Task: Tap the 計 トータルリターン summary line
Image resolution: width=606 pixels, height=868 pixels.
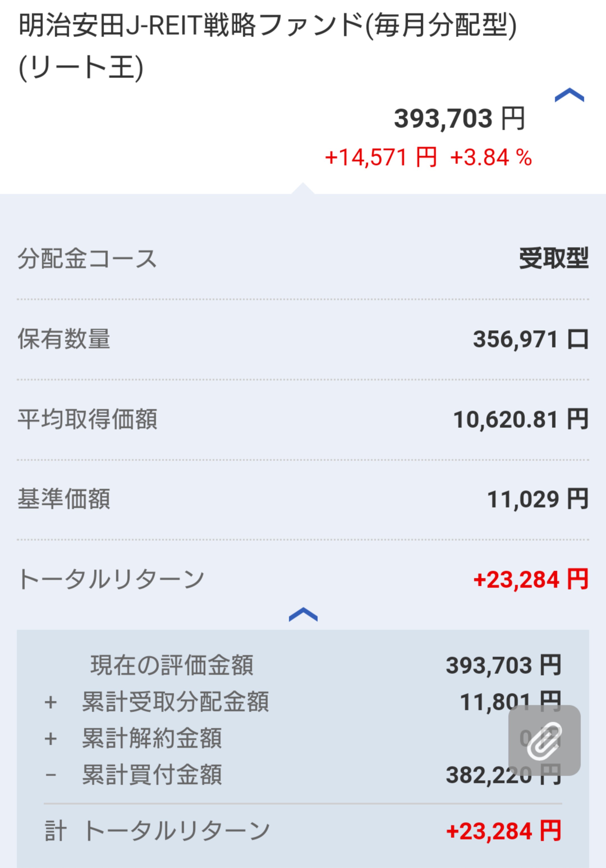Action: [157, 831]
